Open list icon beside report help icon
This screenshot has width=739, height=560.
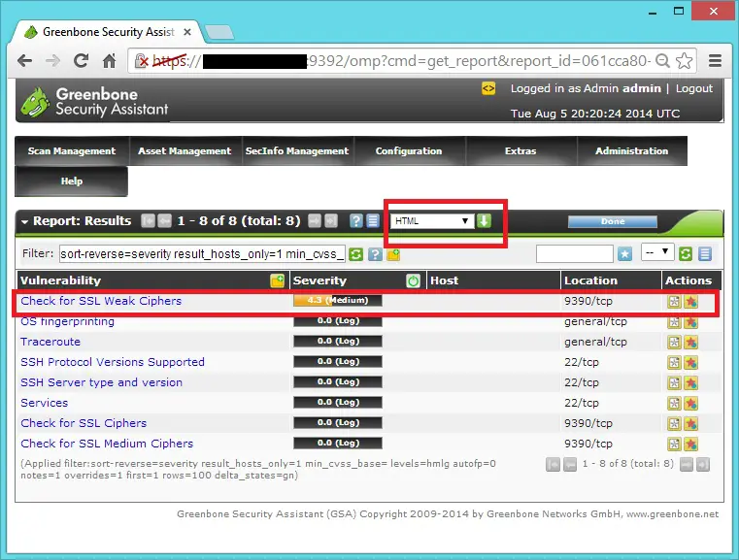pos(373,221)
